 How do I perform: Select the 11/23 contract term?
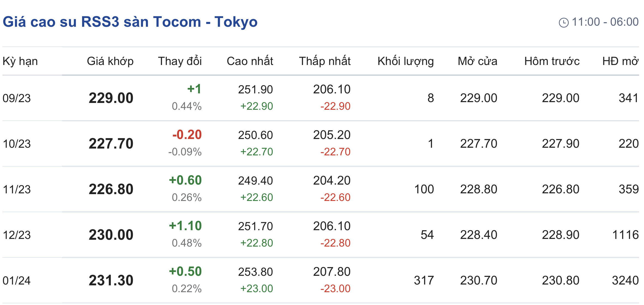coord(17,189)
